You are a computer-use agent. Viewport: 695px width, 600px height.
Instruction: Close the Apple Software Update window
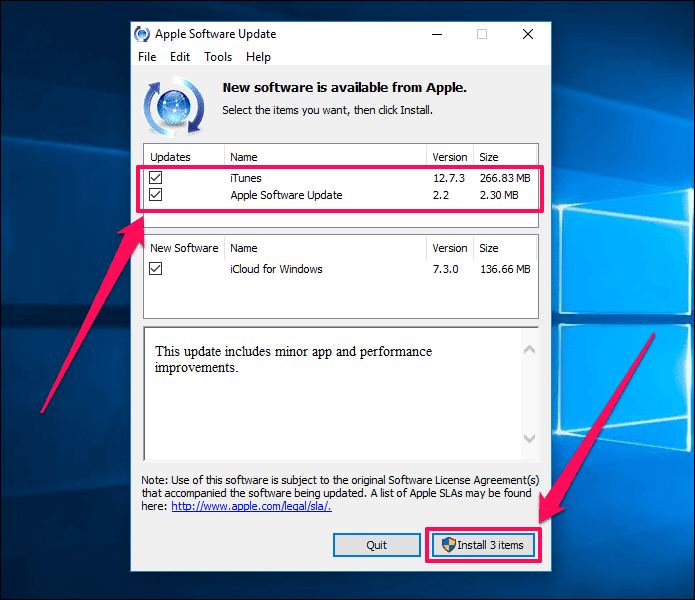(528, 34)
